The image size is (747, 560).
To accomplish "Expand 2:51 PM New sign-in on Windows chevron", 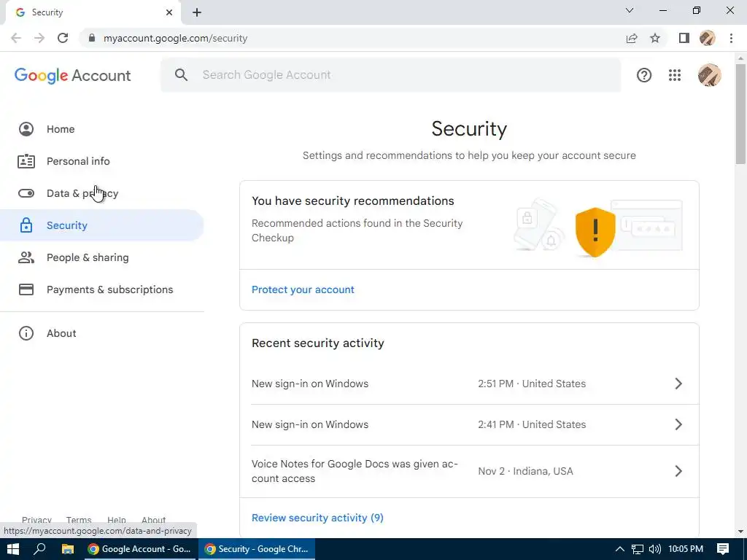I will click(x=678, y=384).
